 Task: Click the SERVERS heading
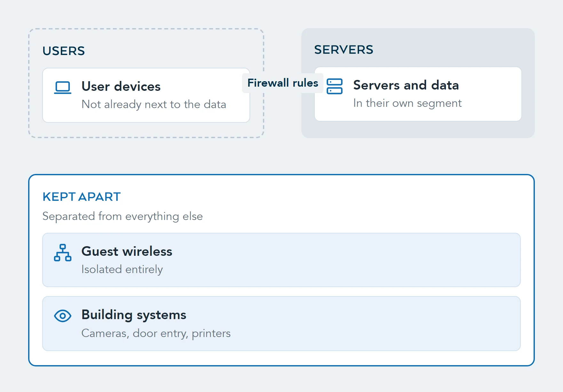(x=344, y=50)
